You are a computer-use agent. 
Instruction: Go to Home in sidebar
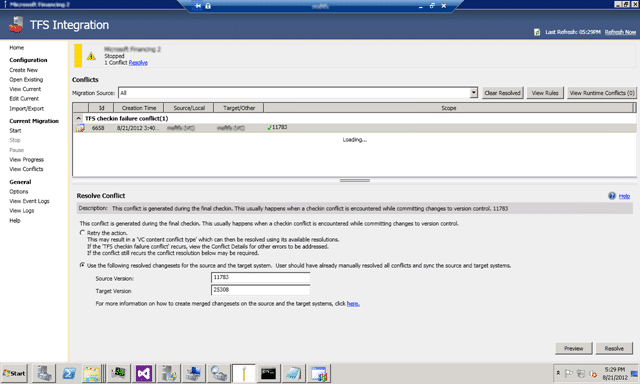[x=17, y=48]
